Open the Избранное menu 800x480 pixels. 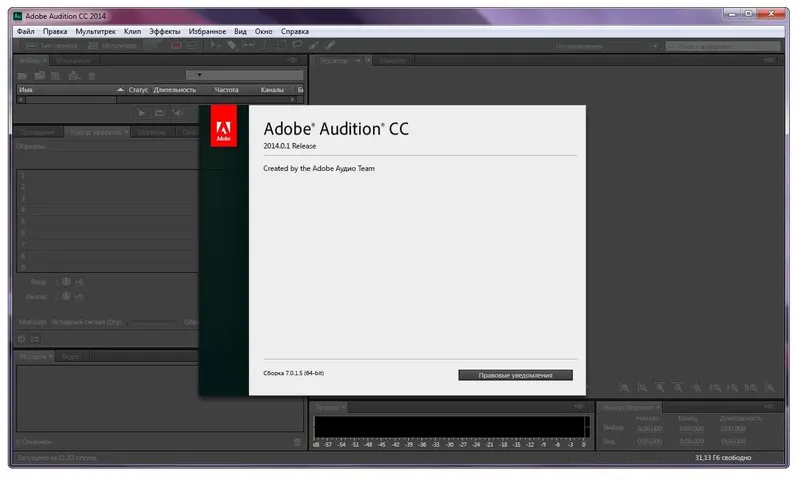coord(207,31)
